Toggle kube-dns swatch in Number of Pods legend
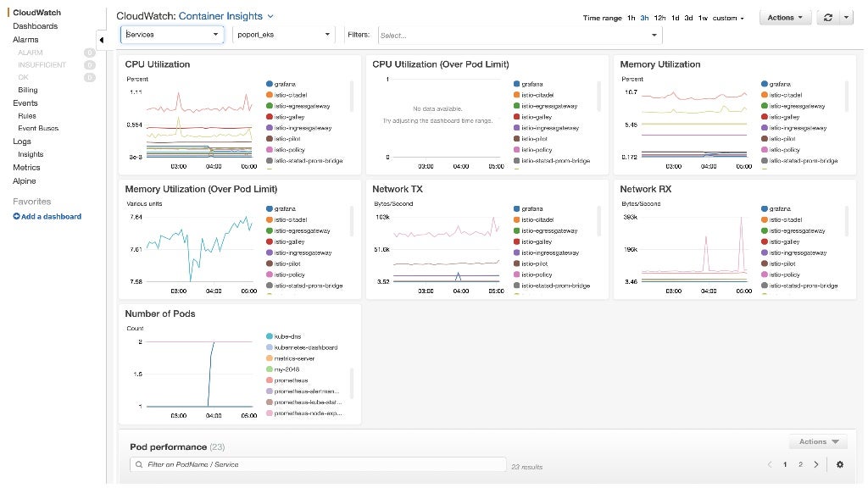Viewport: 868px width, 488px height. coord(270,336)
